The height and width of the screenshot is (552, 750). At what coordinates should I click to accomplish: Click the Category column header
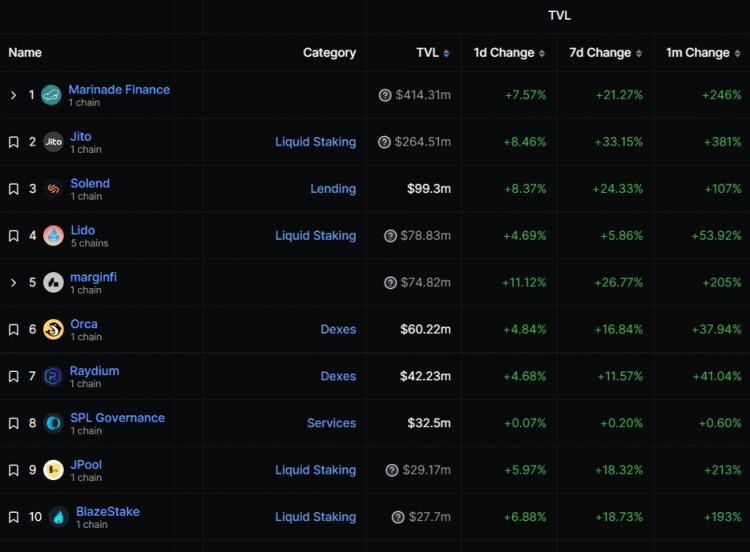pos(329,53)
